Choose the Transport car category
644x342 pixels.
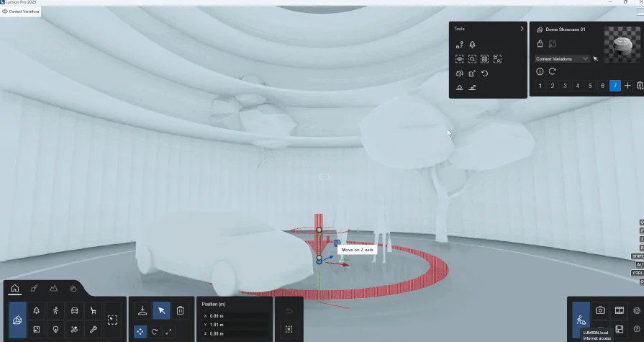(x=74, y=310)
